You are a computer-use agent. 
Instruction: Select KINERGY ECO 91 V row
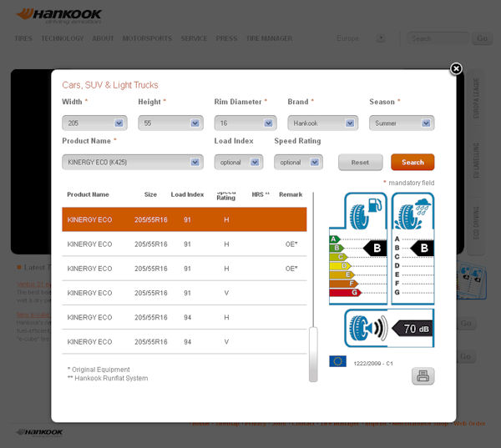185,293
